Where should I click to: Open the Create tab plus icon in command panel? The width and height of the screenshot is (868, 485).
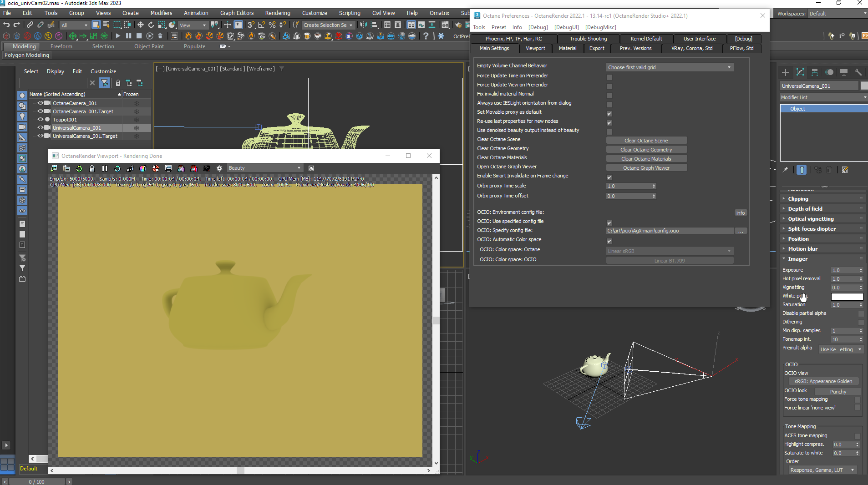click(786, 72)
